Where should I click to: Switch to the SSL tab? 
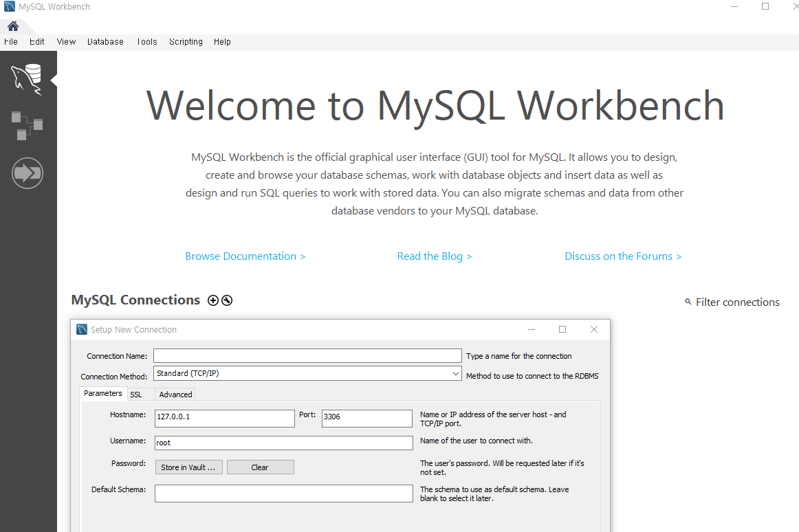[x=136, y=395]
